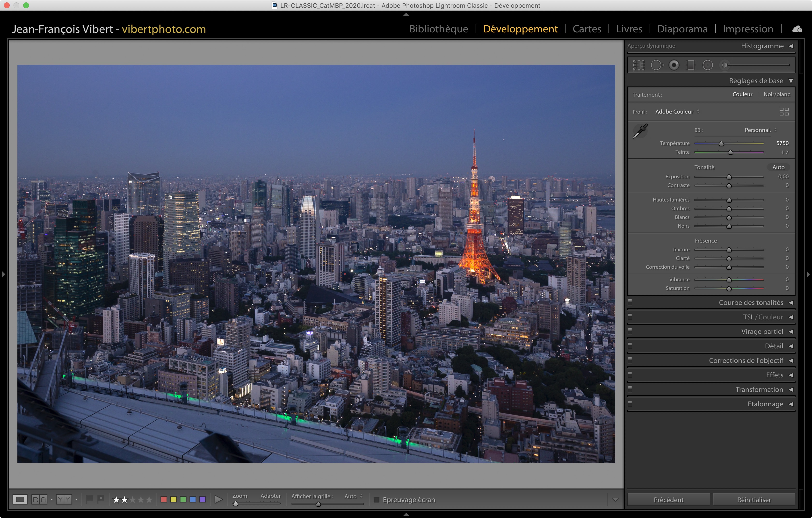
Task: Switch to the Bibliothèque module
Action: point(438,29)
